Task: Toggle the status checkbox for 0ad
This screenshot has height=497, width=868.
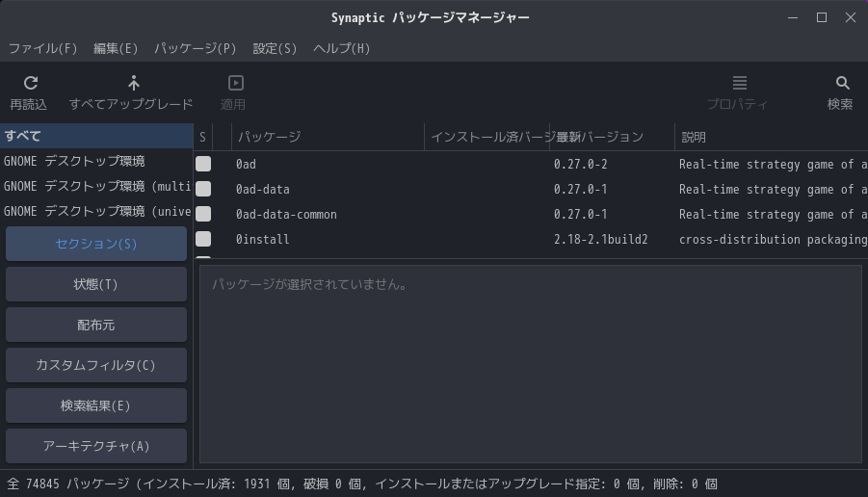Action: (203, 165)
